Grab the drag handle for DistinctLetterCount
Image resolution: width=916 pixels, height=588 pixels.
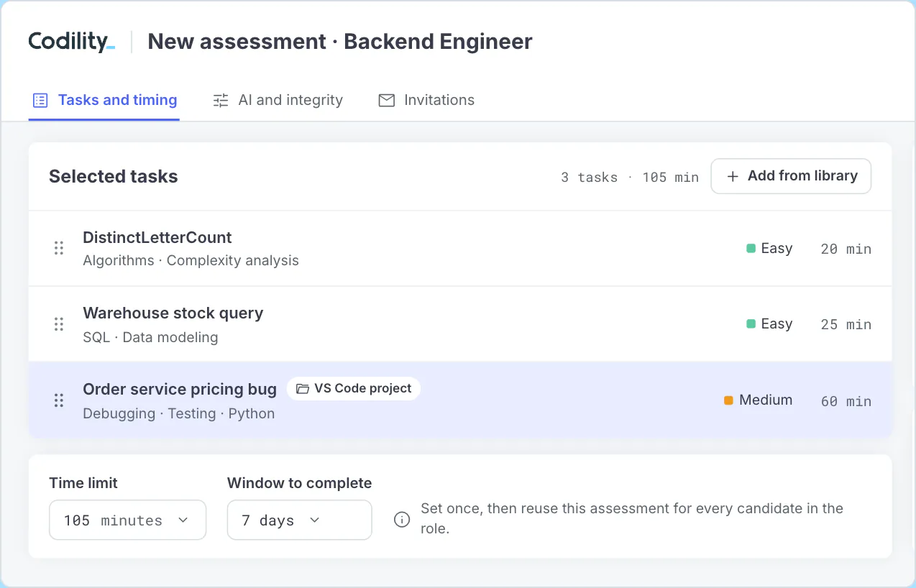[59, 248]
